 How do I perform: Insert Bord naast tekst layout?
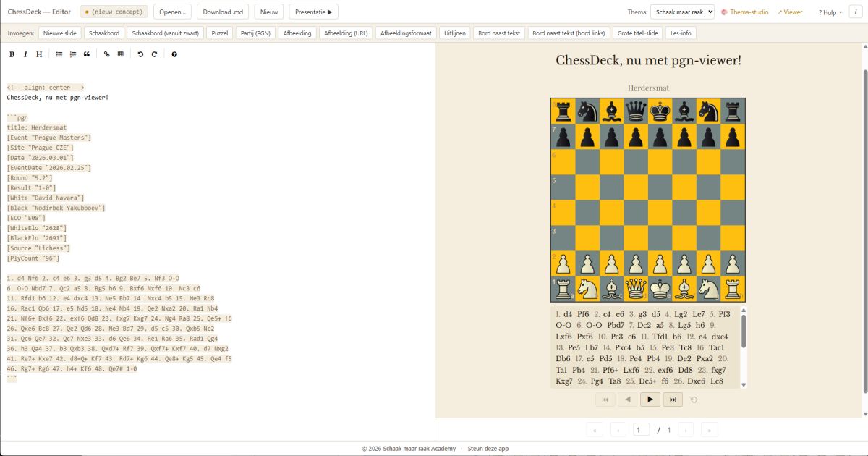[499, 33]
